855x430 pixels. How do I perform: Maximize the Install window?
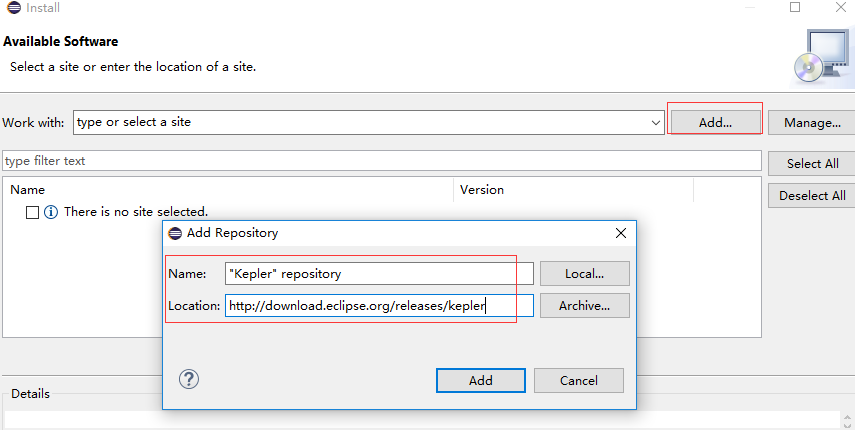tap(795, 7)
